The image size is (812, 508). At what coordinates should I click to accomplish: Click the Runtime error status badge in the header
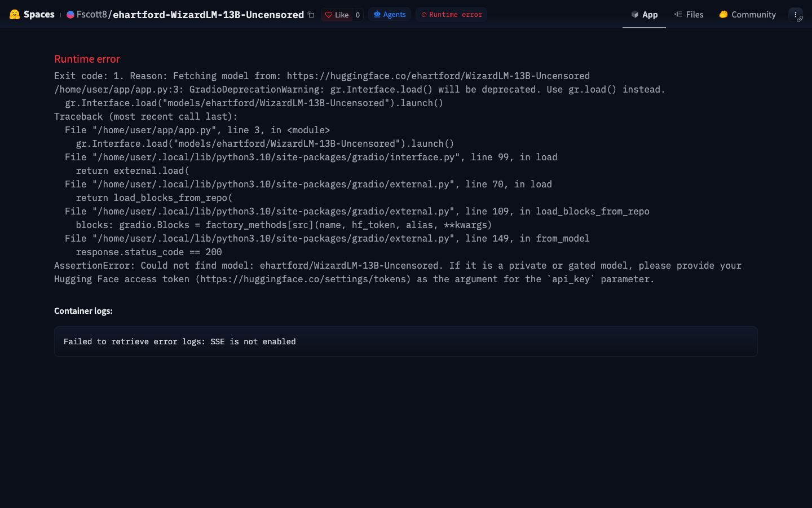pyautogui.click(x=452, y=15)
